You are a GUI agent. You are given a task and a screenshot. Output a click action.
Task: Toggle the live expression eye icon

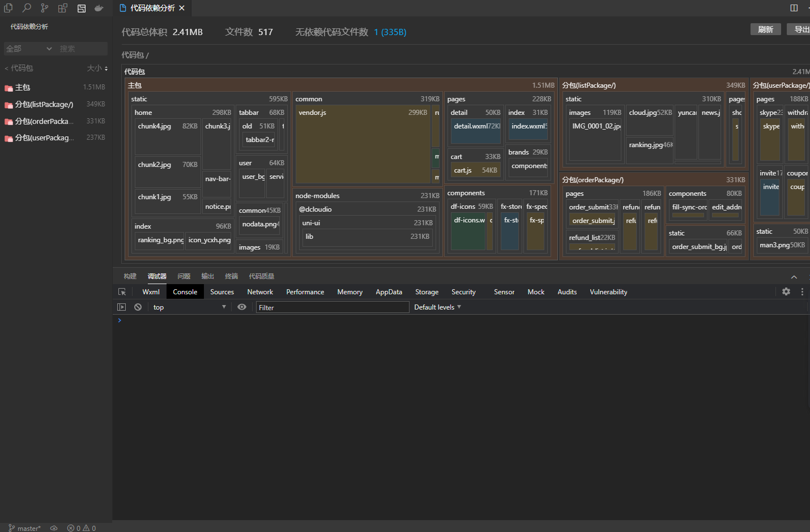(242, 307)
